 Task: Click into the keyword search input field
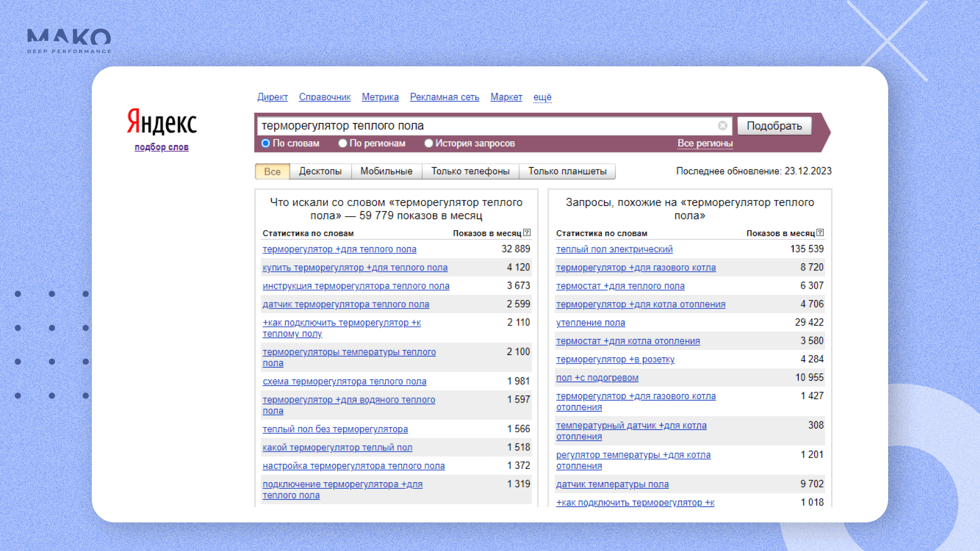pos(485,126)
